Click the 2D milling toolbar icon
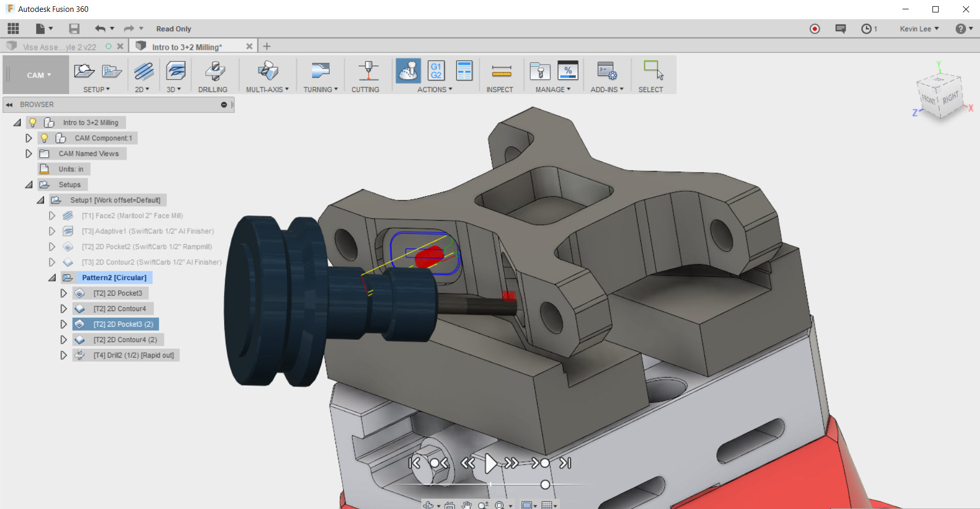The width and height of the screenshot is (980, 509). pyautogui.click(x=144, y=71)
